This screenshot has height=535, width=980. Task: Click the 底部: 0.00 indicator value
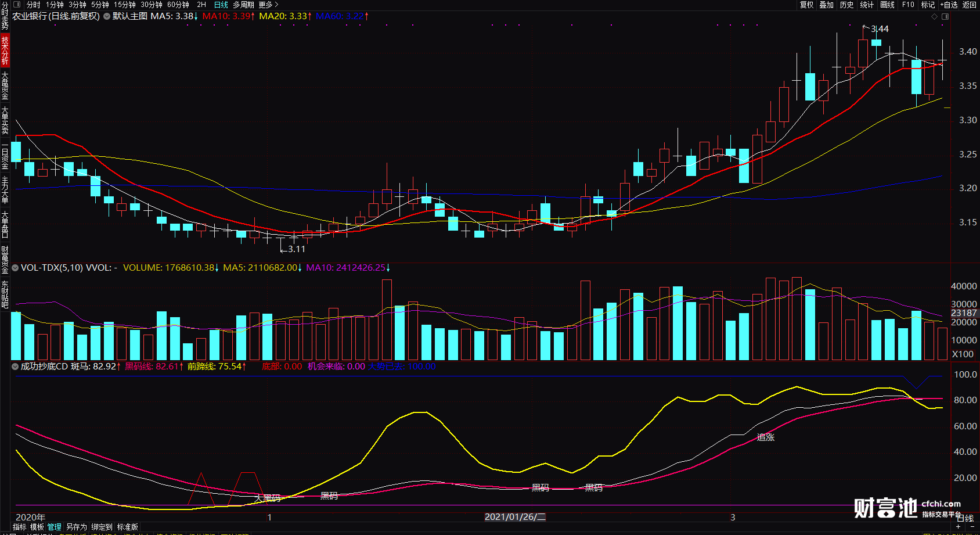coord(282,367)
